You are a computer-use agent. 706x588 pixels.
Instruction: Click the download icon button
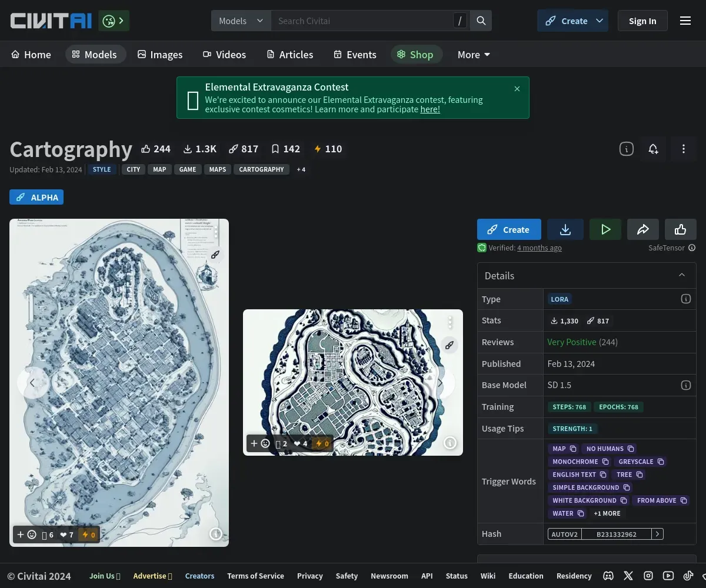tap(565, 229)
